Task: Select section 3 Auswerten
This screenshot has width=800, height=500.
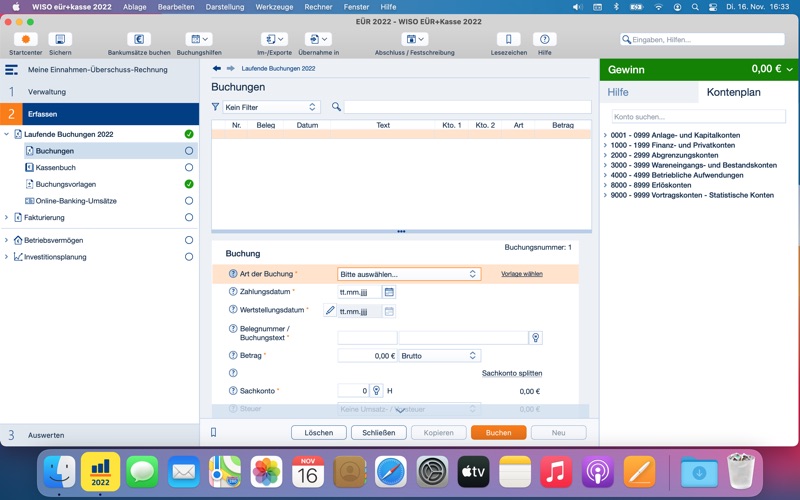Action: (x=99, y=435)
